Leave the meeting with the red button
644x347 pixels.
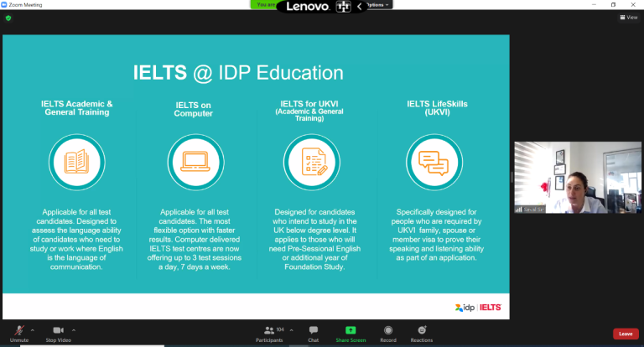626,334
